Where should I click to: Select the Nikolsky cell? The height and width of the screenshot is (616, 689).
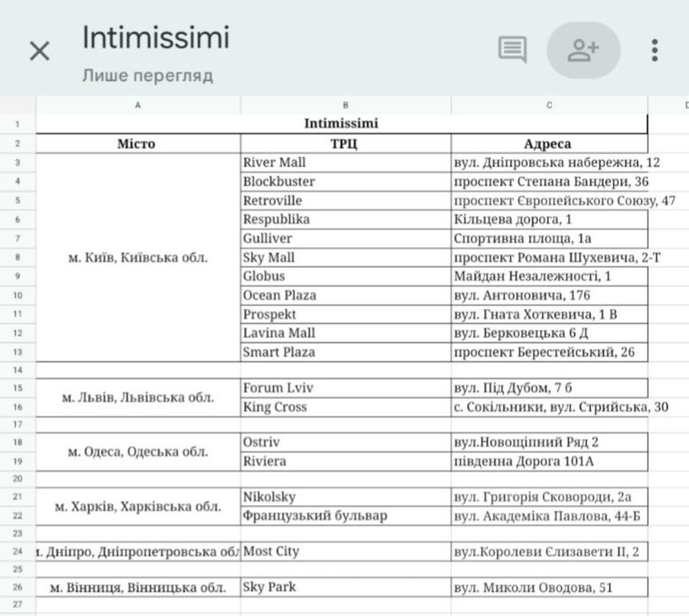pyautogui.click(x=345, y=497)
